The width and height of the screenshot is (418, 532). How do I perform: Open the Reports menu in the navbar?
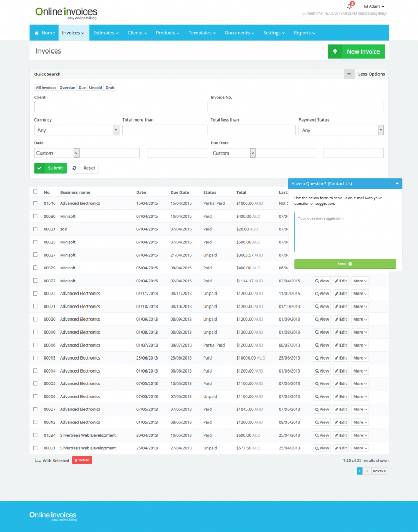coord(304,33)
